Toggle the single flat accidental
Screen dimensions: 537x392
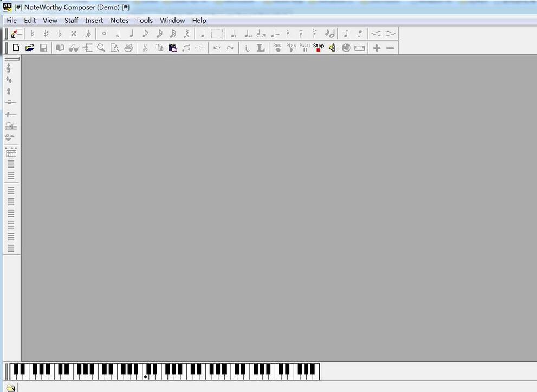click(x=60, y=34)
